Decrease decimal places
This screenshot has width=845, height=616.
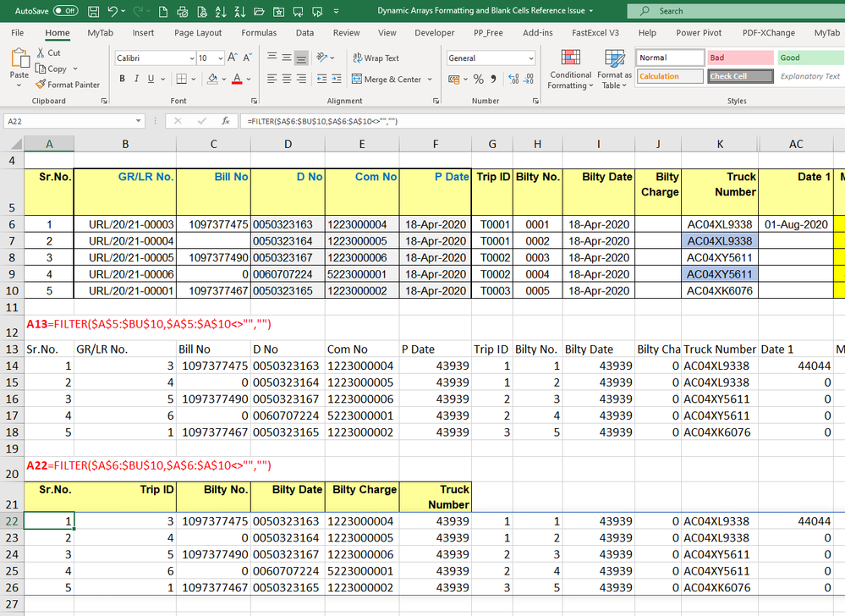tap(529, 80)
